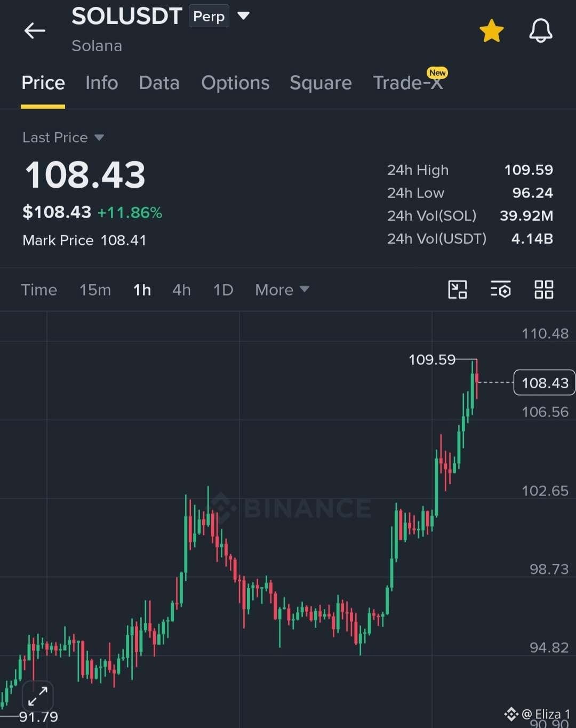Click the +11.86% change value

pos(130,213)
